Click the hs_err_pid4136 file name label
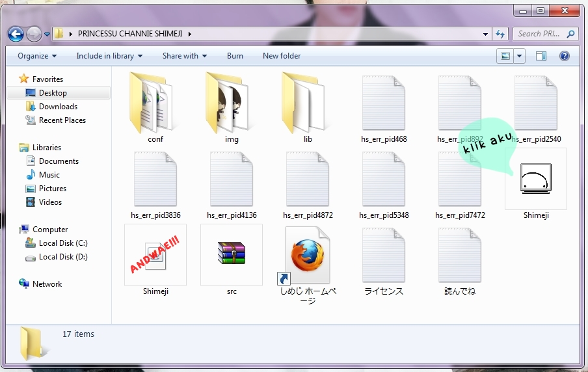 (232, 215)
